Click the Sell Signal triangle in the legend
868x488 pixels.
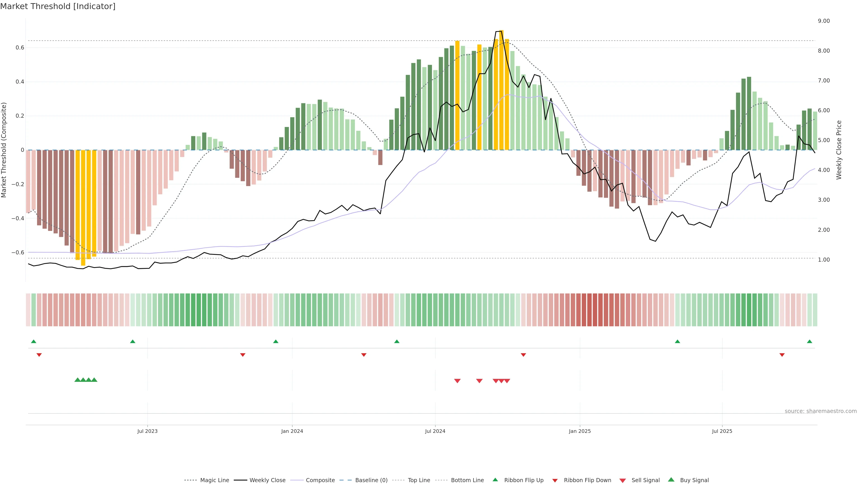pyautogui.click(x=622, y=480)
